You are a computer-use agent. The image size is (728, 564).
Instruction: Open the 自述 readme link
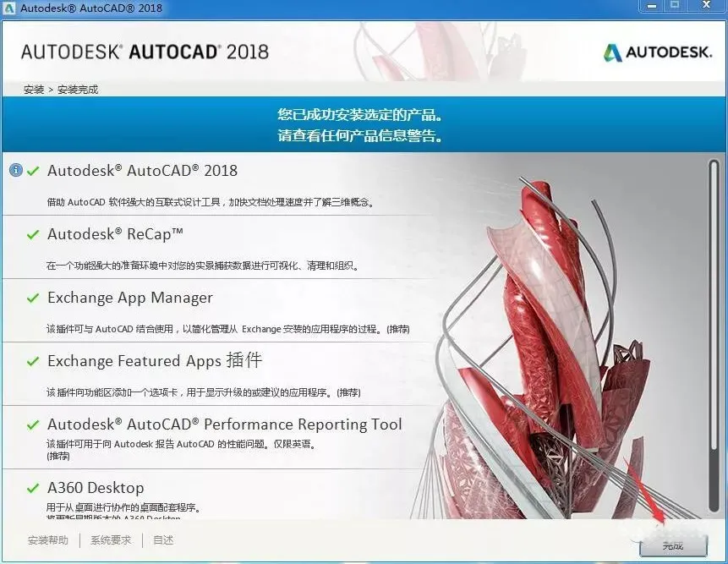pyautogui.click(x=163, y=540)
